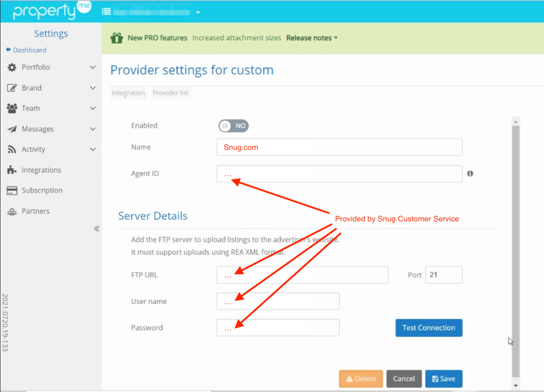The width and height of the screenshot is (544, 392).
Task: Expand the Brand menu chevron
Action: click(93, 88)
